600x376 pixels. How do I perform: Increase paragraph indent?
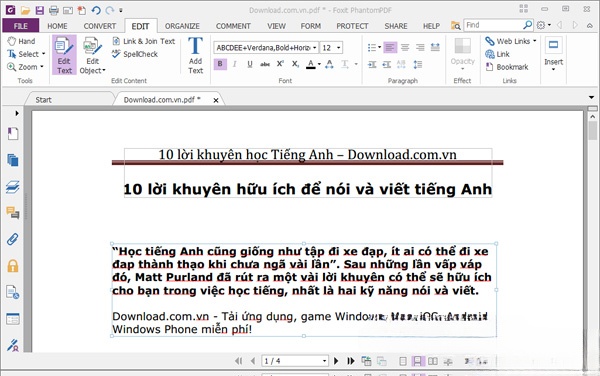(372, 64)
